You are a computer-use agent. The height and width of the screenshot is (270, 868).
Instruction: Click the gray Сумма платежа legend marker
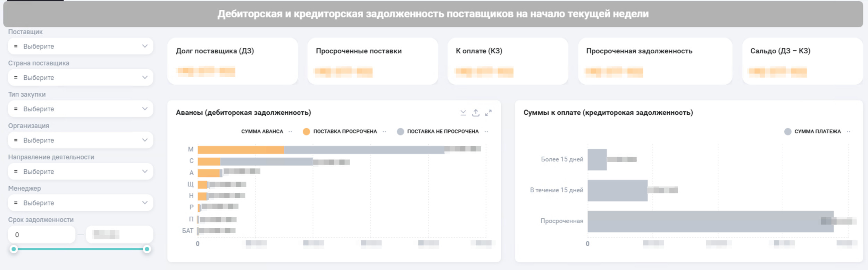(788, 132)
